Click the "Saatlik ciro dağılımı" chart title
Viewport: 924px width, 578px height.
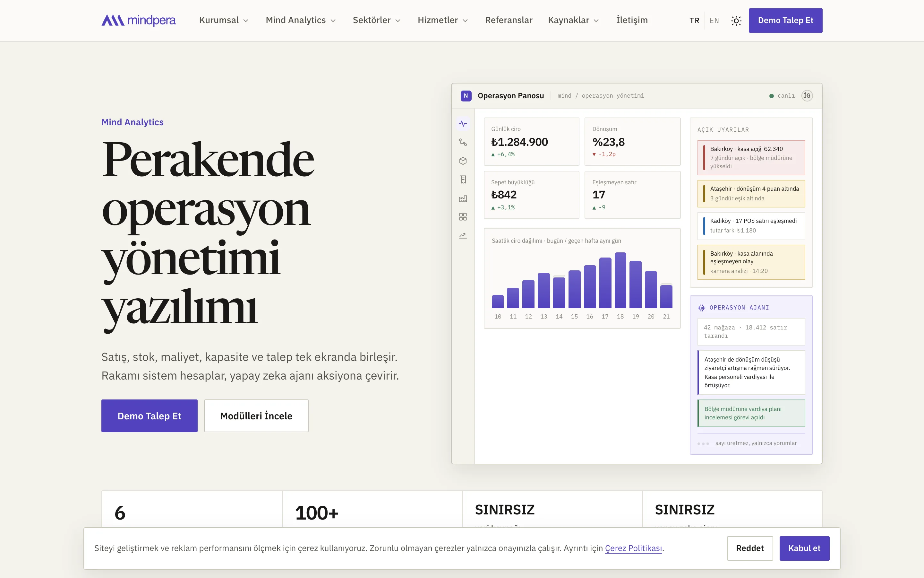556,241
